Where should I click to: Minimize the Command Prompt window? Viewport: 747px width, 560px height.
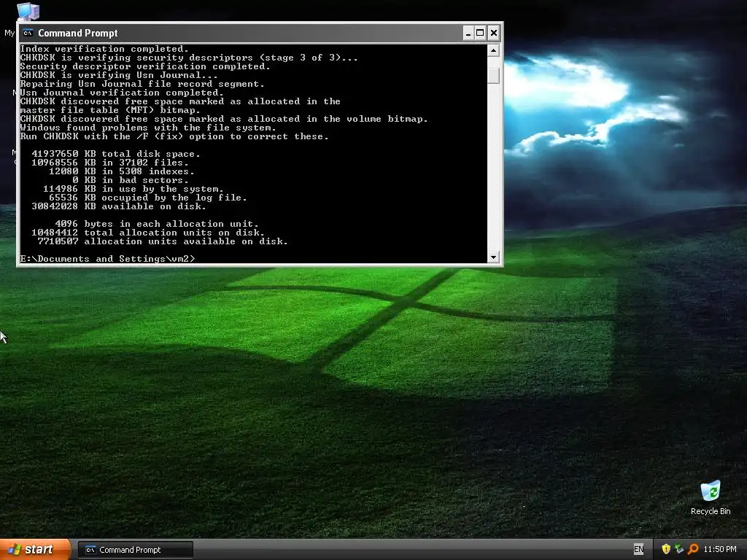click(x=468, y=33)
